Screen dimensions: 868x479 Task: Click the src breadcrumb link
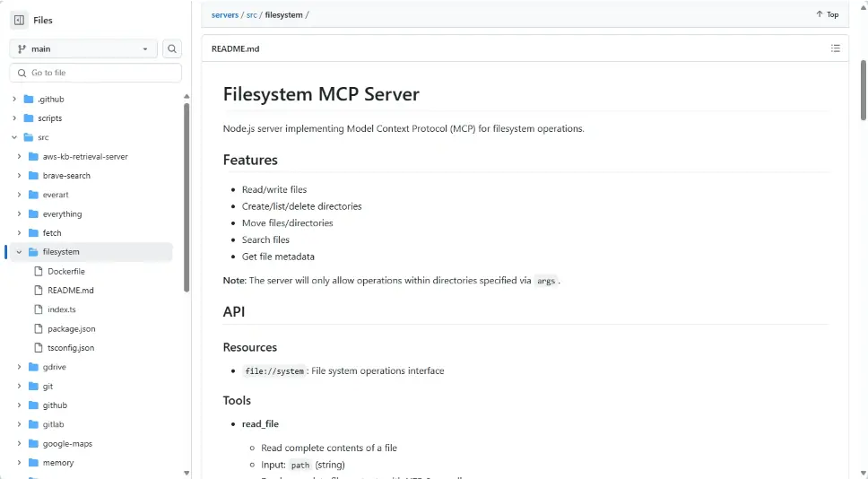pyautogui.click(x=252, y=14)
